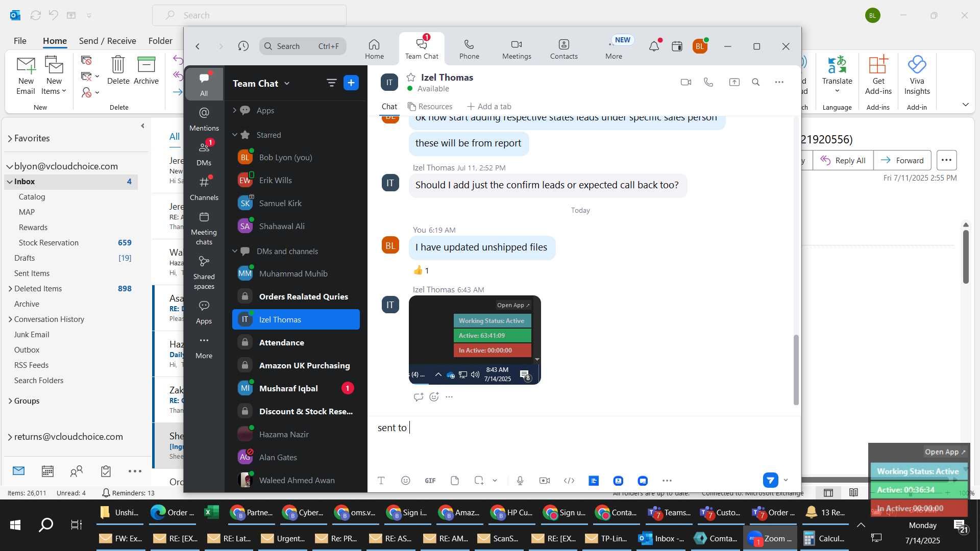Open the Musharaf Iqbal chat
This screenshot has height=551, width=980.
[x=296, y=389]
